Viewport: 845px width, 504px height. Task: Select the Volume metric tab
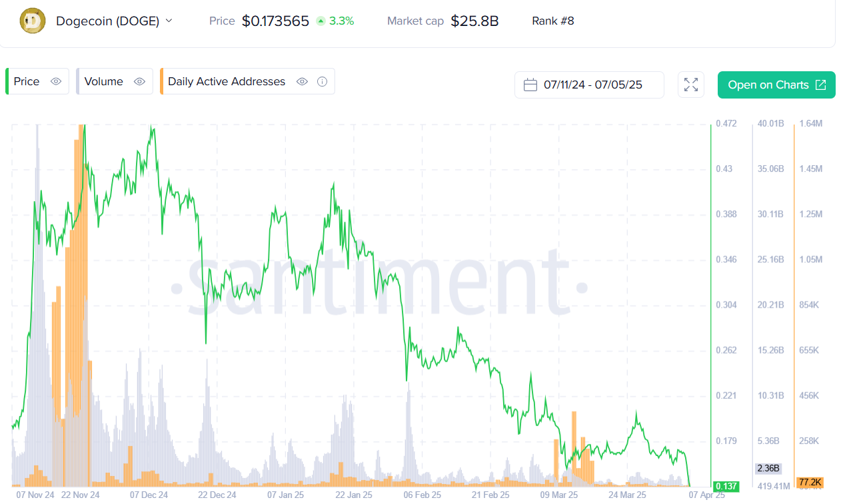[x=103, y=81]
